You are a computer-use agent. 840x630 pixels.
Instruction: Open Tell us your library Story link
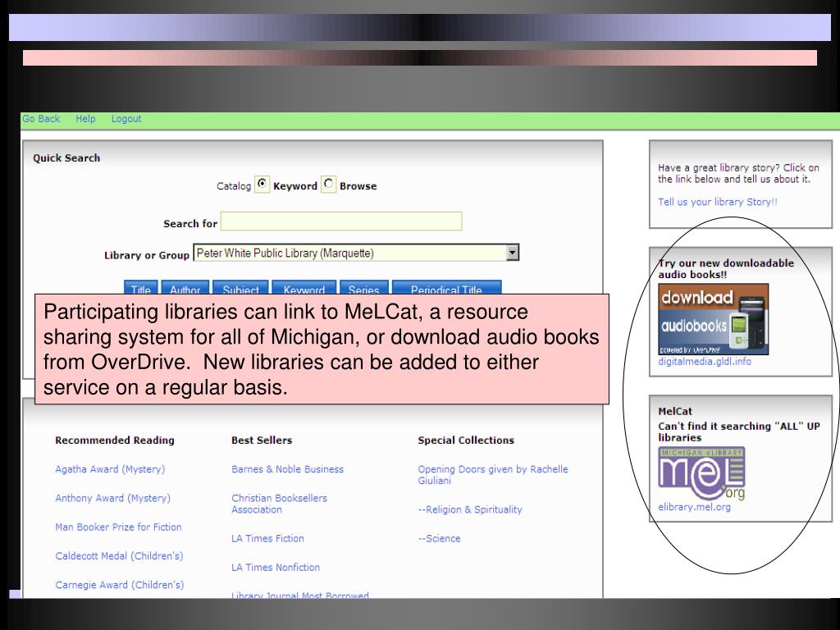[x=717, y=202]
